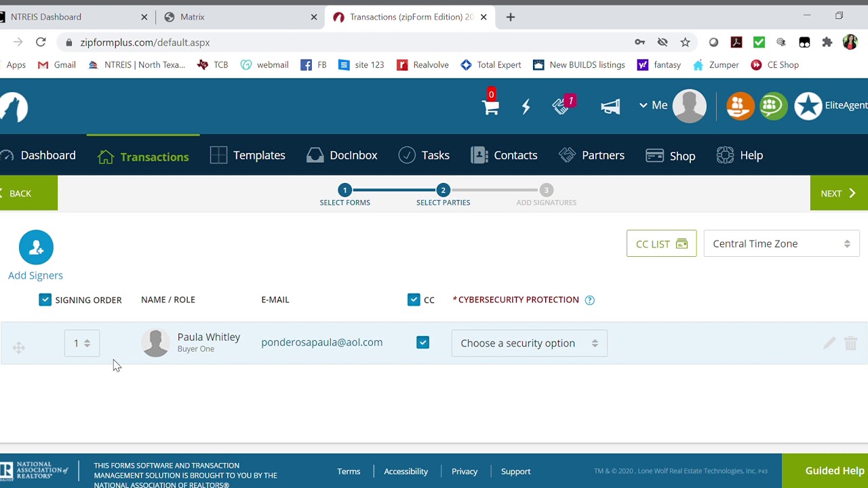Screen dimensions: 868x488
Task: Open the Support footer link
Action: (515, 471)
